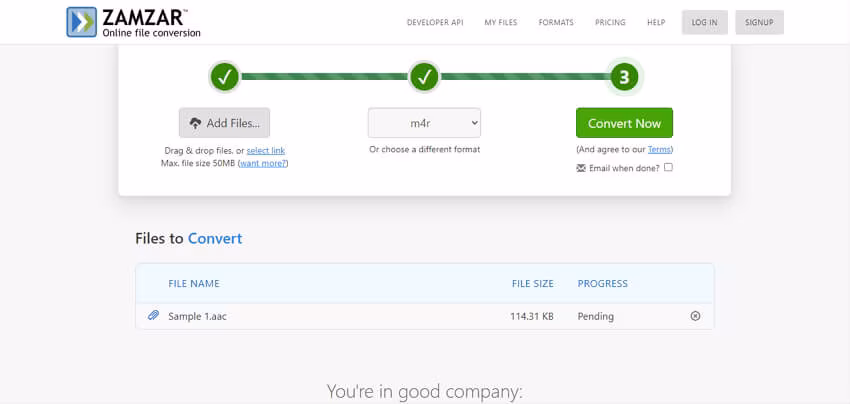Click the FILE SIZE column header

[x=533, y=284]
